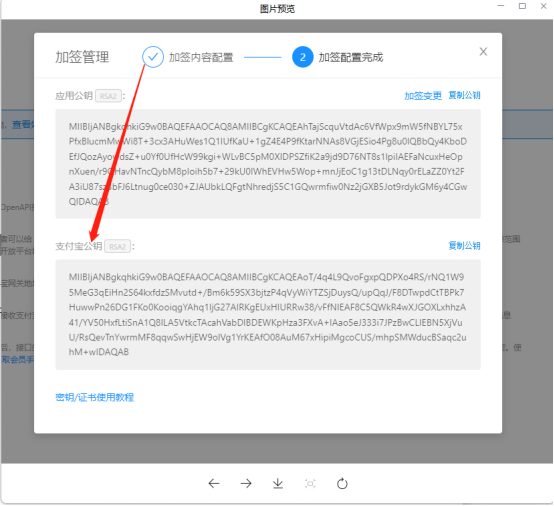Minimize the 图片预览 window
The height and width of the screenshot is (506, 554).
tap(501, 6)
